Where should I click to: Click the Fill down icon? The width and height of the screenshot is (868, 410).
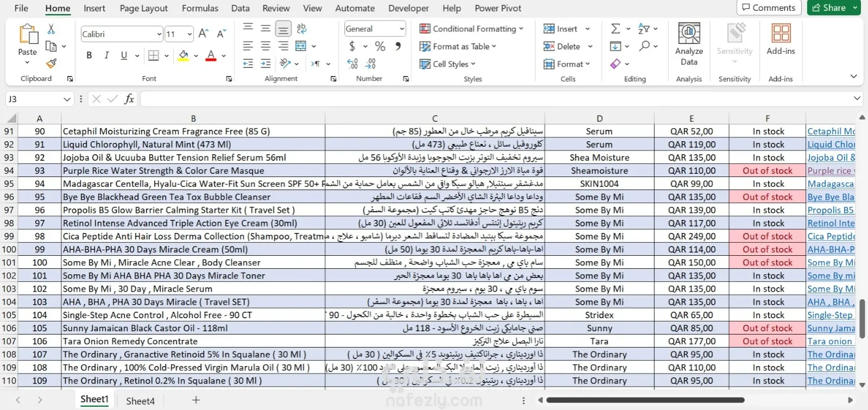616,46
